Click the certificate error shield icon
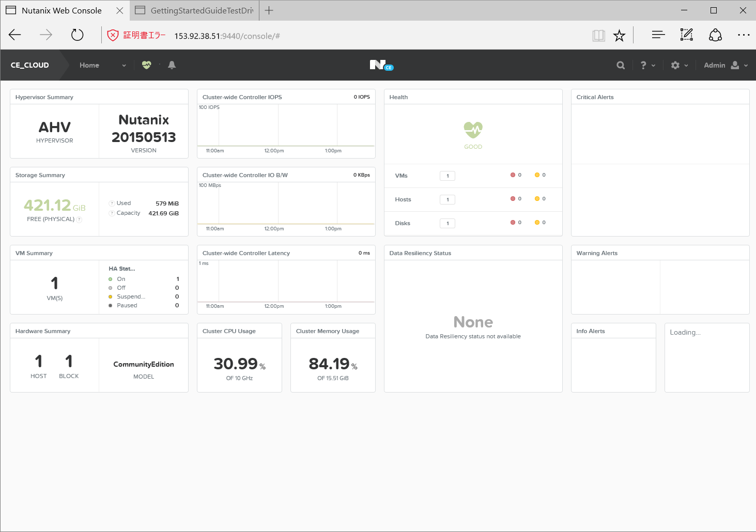Viewport: 756px width, 532px height. click(113, 35)
